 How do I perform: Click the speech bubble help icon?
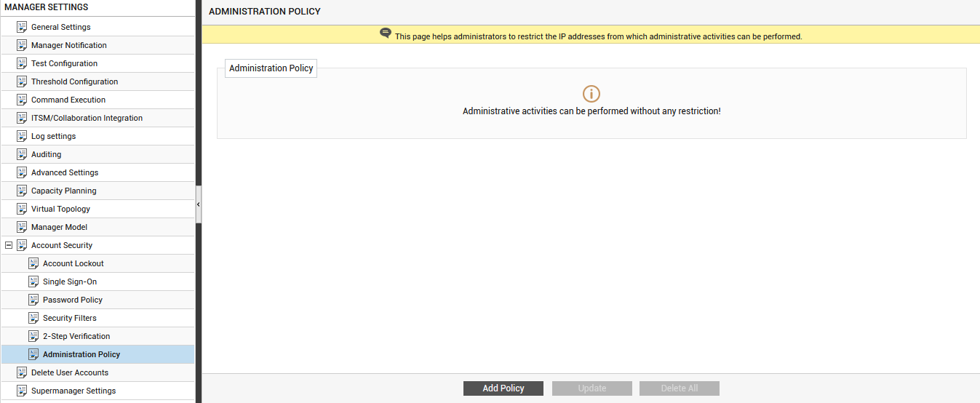point(386,33)
